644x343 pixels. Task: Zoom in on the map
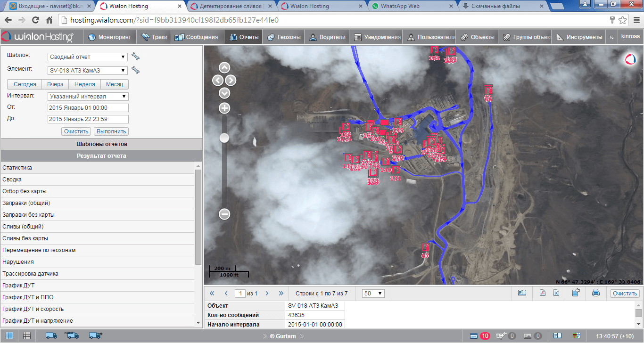coord(224,108)
